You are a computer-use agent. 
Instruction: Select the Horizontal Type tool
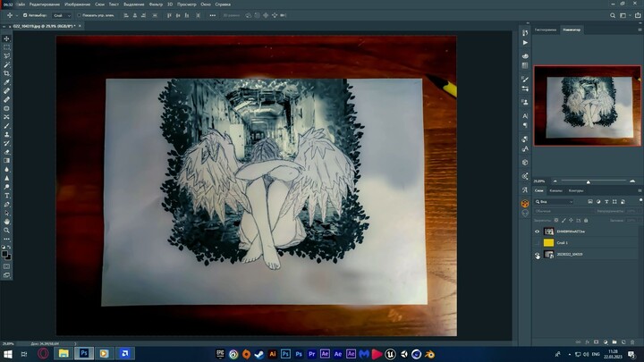[7, 195]
